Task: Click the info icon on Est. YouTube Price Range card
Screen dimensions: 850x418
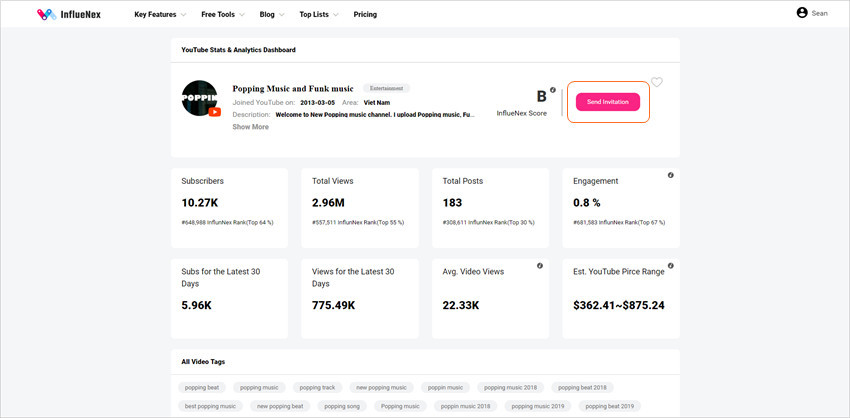Action: point(671,266)
